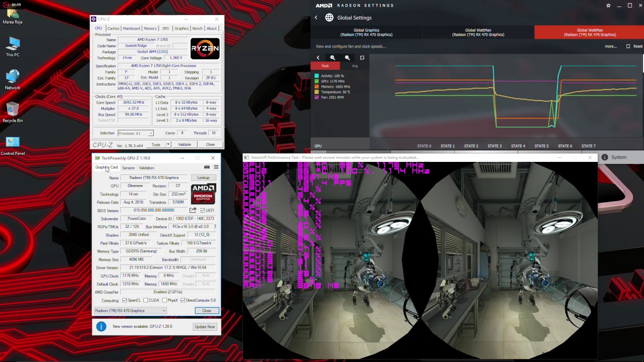Viewport: 644px width, 362px height.
Task: Go back using Radeon Settings top arrow
Action: [316, 18]
